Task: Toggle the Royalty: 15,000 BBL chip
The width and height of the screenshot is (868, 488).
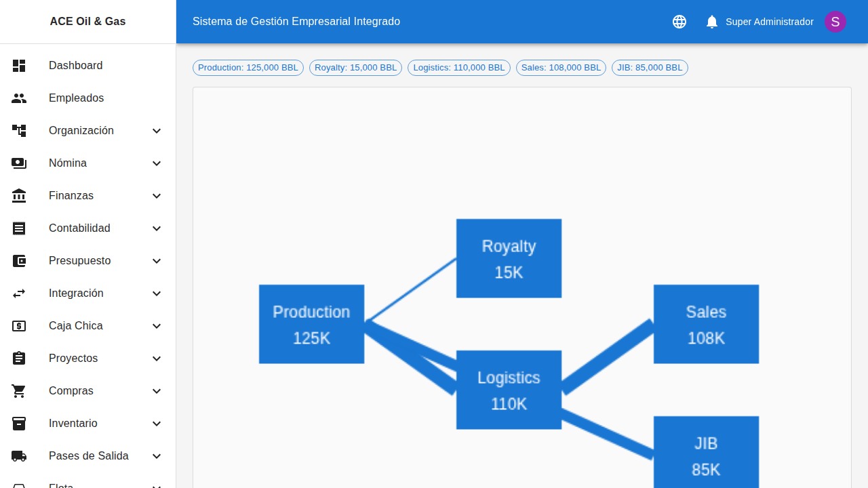Action: pos(355,67)
